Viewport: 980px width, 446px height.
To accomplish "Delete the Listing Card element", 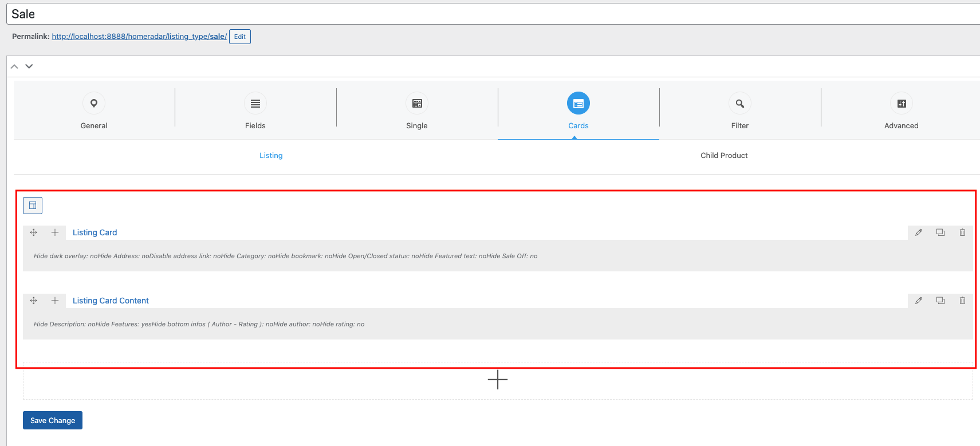I will (962, 232).
